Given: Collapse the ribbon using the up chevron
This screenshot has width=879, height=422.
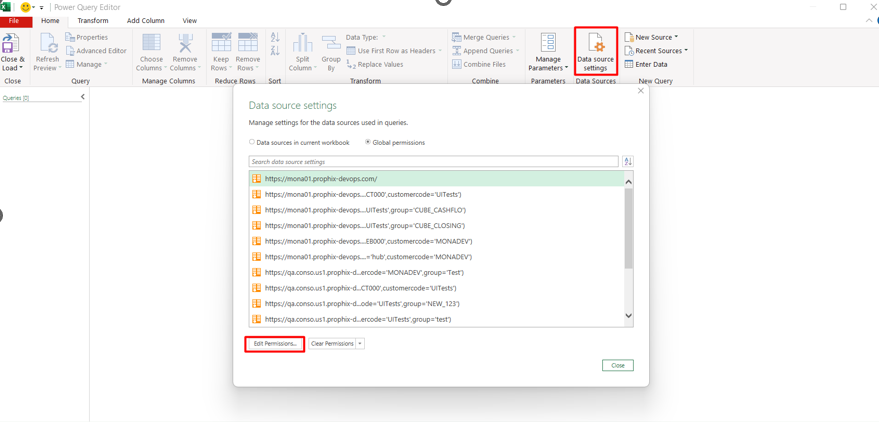Looking at the screenshot, I should (x=869, y=20).
